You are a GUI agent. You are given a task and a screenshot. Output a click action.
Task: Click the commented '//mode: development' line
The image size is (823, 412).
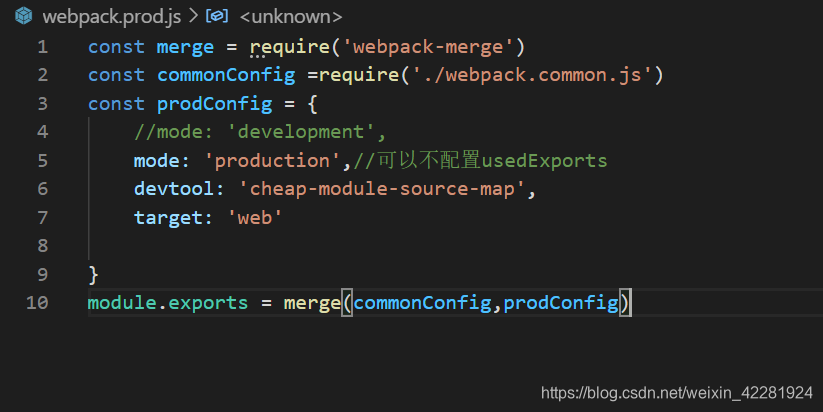point(260,132)
